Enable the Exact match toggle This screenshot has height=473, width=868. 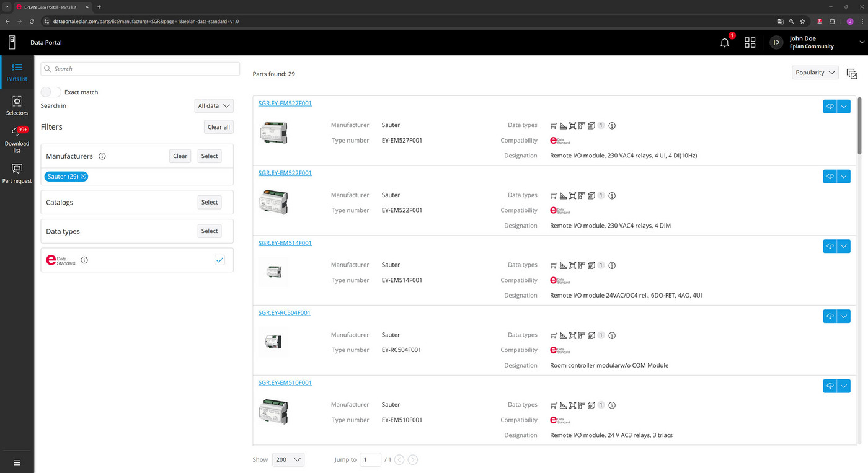[50, 91]
